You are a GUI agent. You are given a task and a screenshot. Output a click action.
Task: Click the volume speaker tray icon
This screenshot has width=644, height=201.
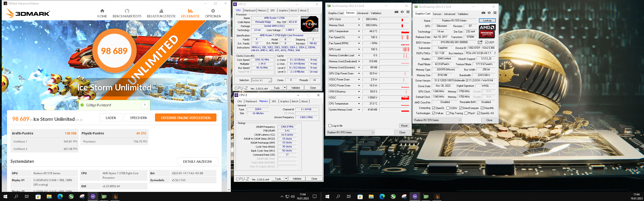292,197
